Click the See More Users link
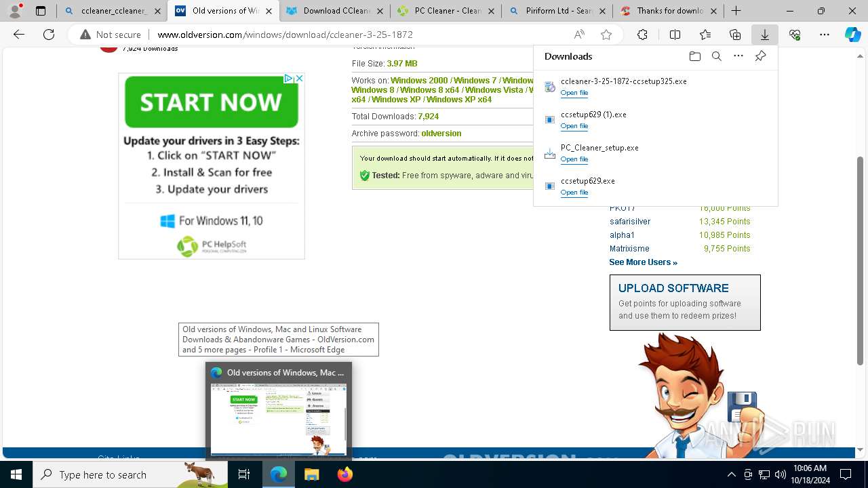Image resolution: width=868 pixels, height=488 pixels. 643,262
